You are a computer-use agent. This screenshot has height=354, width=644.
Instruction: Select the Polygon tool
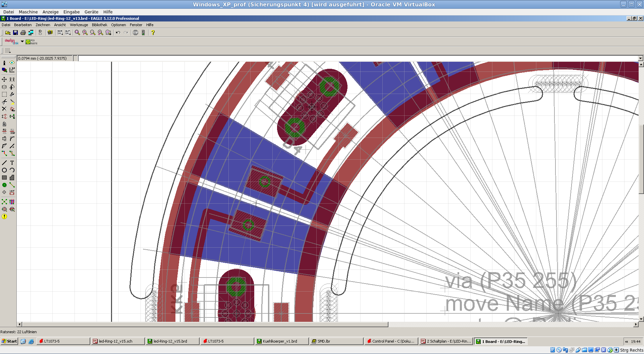click(x=12, y=178)
